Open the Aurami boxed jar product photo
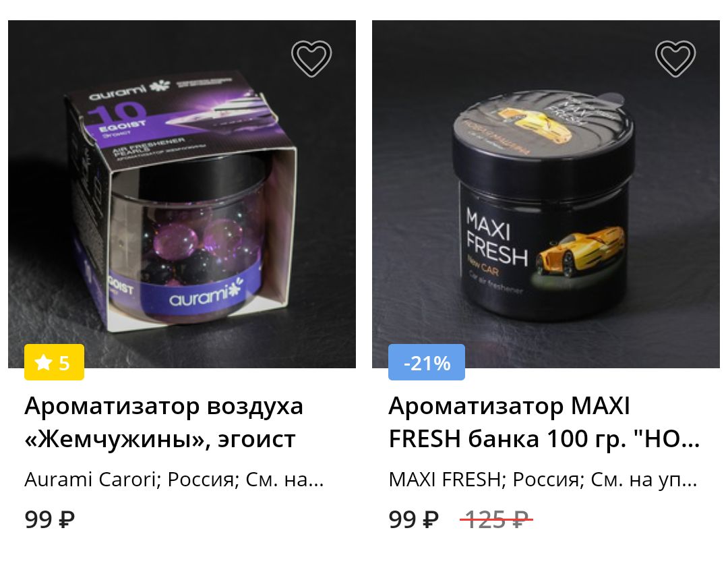 pyautogui.click(x=182, y=194)
